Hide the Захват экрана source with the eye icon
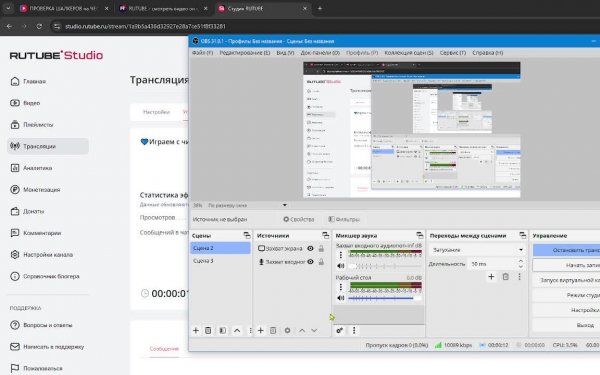The image size is (600, 375). point(310,248)
